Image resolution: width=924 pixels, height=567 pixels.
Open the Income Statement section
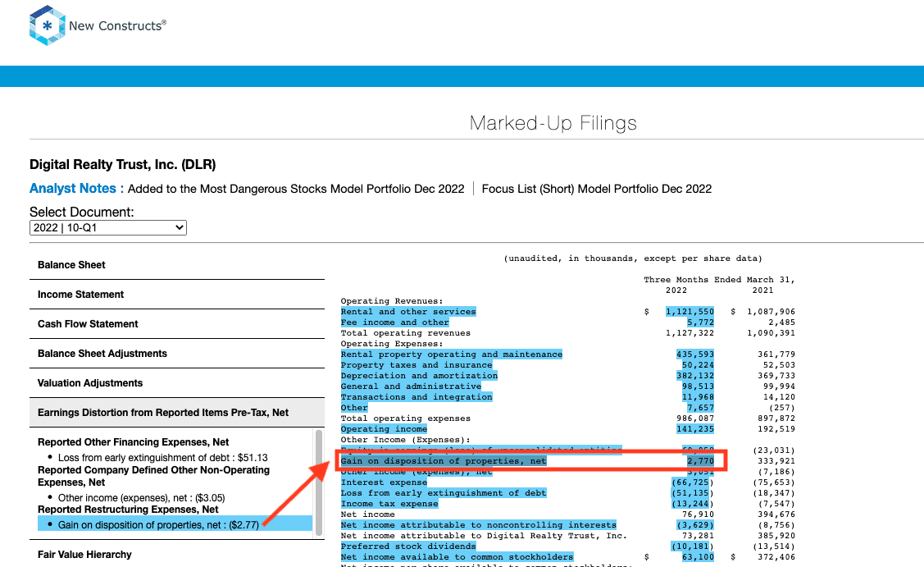177,295
